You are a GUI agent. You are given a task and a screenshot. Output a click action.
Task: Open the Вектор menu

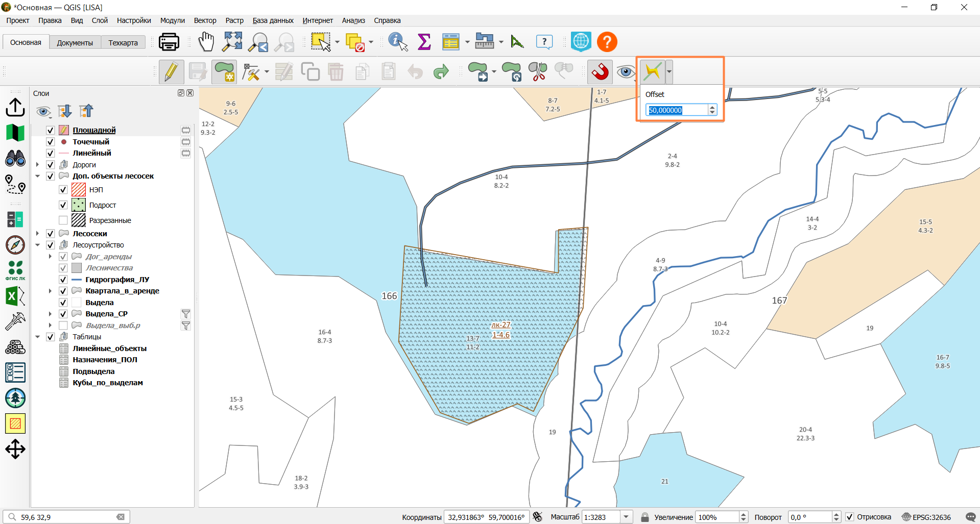point(205,20)
